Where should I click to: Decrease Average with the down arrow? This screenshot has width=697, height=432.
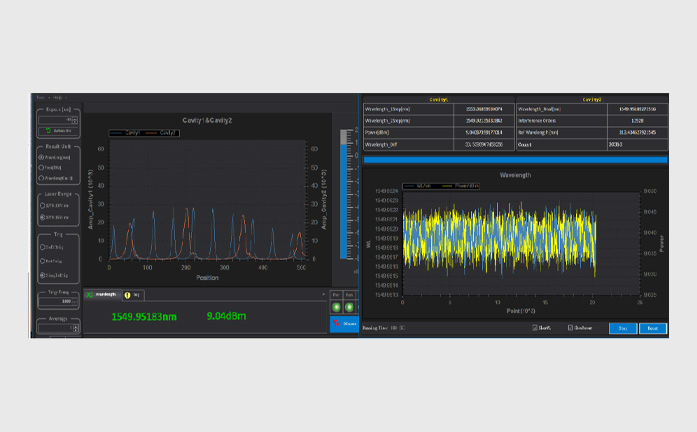point(76,330)
